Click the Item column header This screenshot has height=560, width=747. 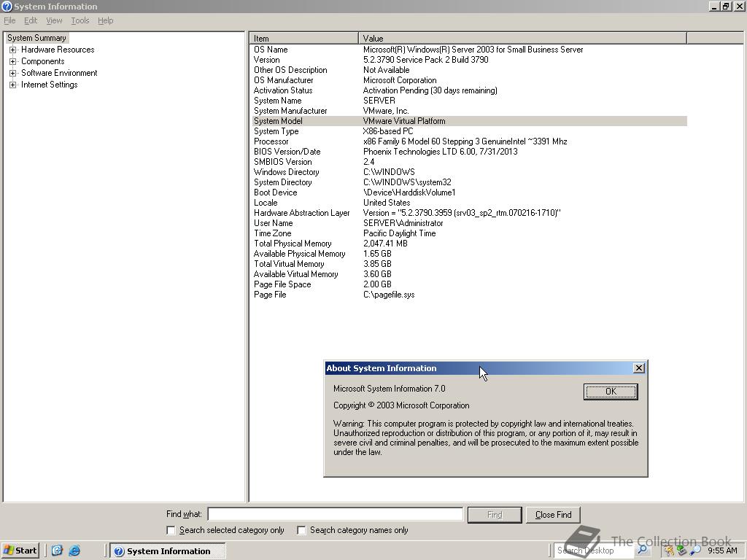coord(303,38)
